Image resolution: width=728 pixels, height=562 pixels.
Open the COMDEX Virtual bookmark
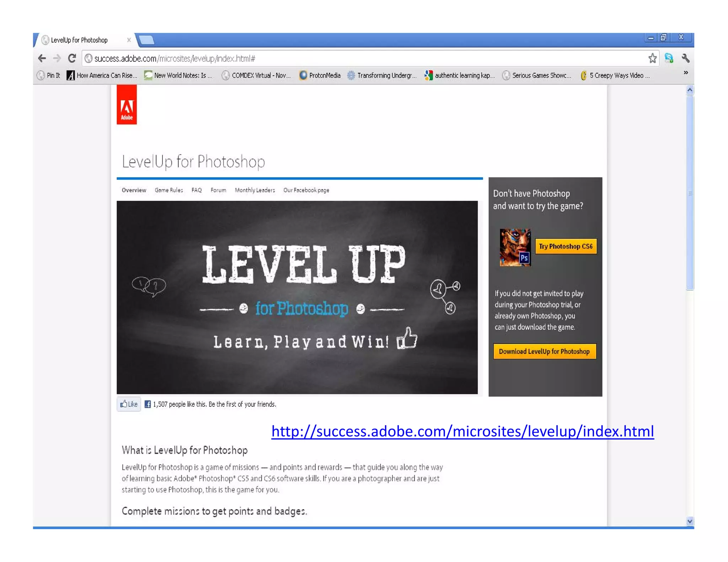click(x=256, y=75)
